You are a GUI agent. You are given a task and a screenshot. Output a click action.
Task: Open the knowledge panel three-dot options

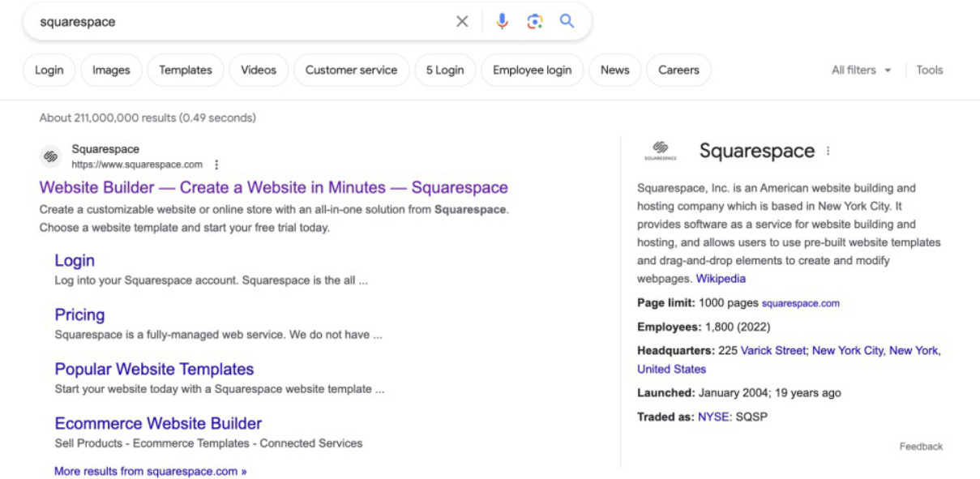pos(828,151)
